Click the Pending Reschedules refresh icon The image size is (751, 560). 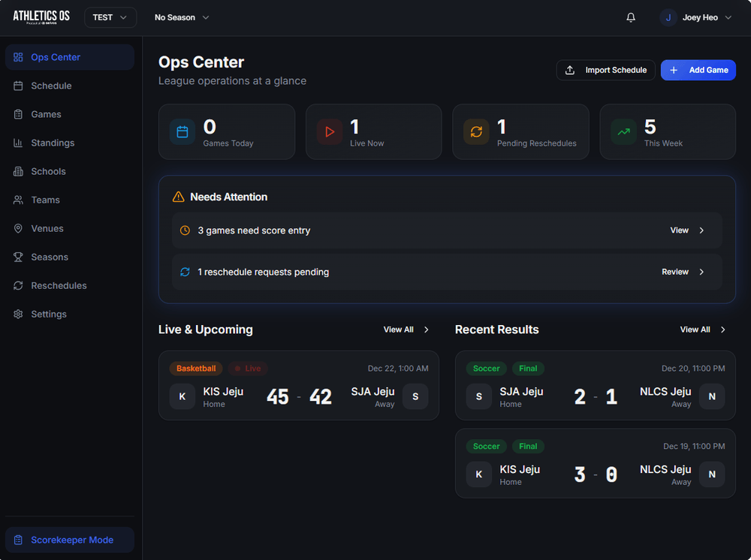(476, 132)
